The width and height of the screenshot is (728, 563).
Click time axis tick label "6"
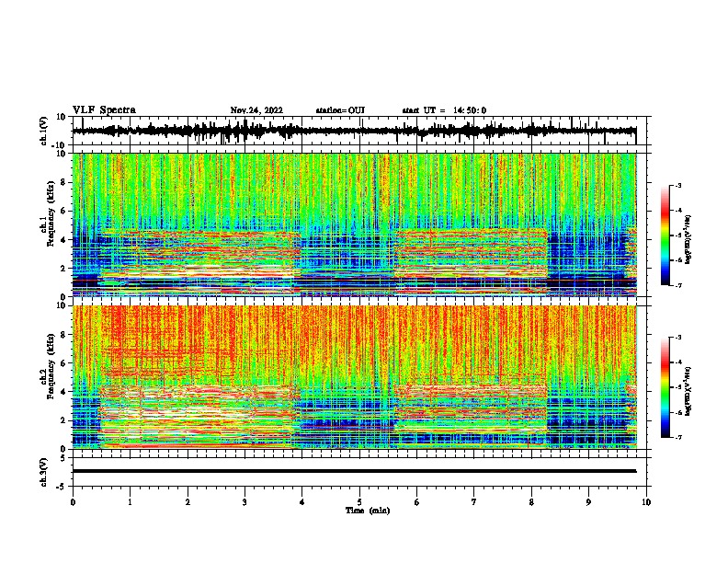417,502
